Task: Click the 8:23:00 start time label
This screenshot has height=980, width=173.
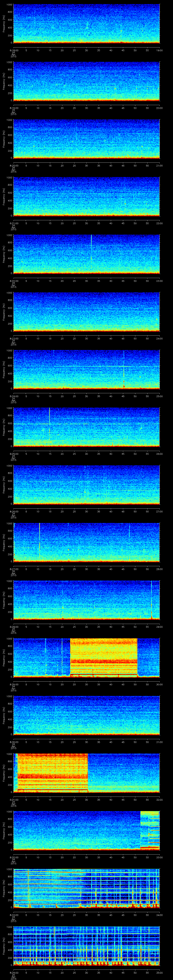Action: 14,339
